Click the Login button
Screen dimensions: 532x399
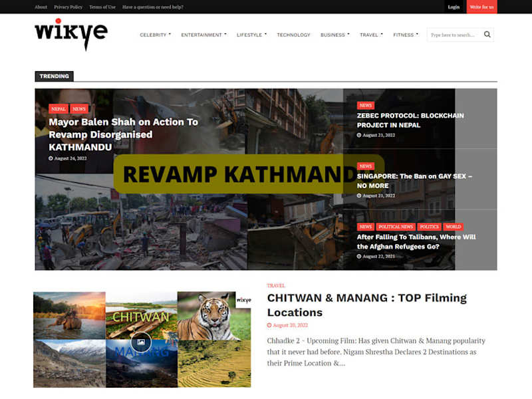[454, 7]
